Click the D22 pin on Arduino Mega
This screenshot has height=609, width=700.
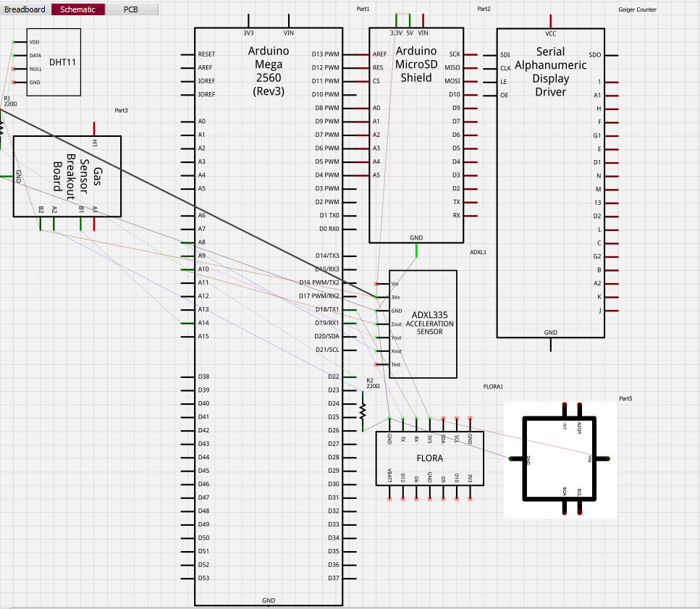point(349,377)
